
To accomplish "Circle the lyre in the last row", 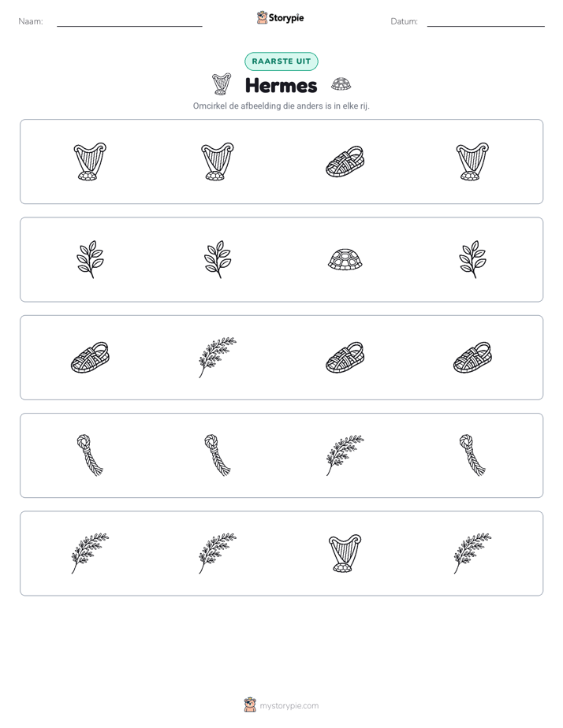I will click(x=345, y=553).
